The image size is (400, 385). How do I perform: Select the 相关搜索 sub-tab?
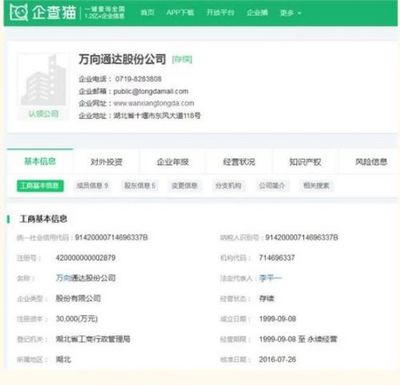316,186
